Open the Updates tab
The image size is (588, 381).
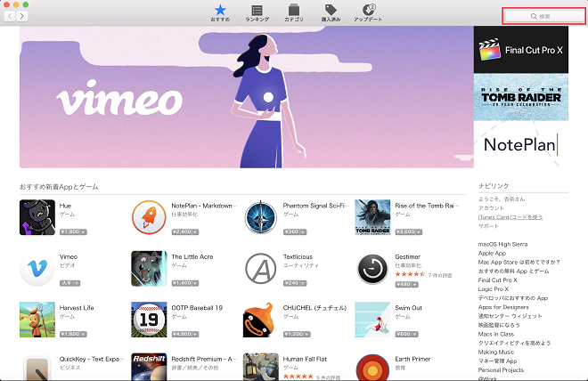click(x=368, y=12)
